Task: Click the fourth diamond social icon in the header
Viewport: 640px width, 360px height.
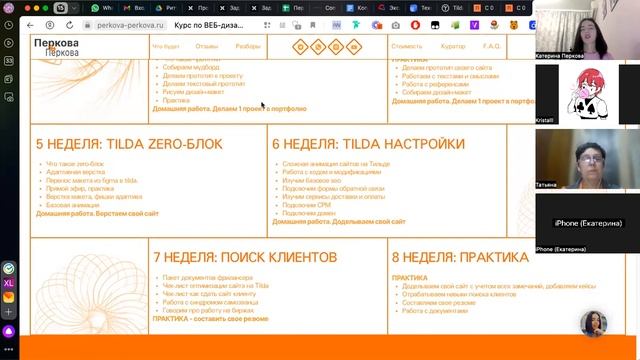Action: [354, 47]
